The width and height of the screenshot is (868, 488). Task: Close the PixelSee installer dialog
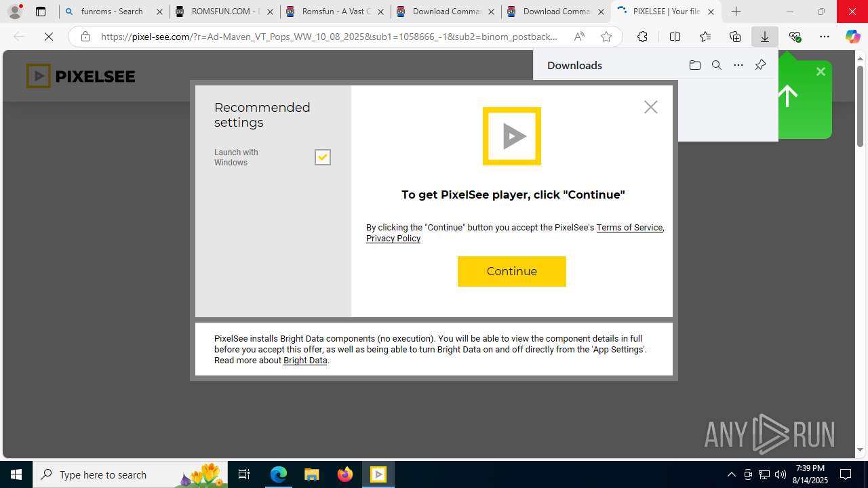coord(651,107)
